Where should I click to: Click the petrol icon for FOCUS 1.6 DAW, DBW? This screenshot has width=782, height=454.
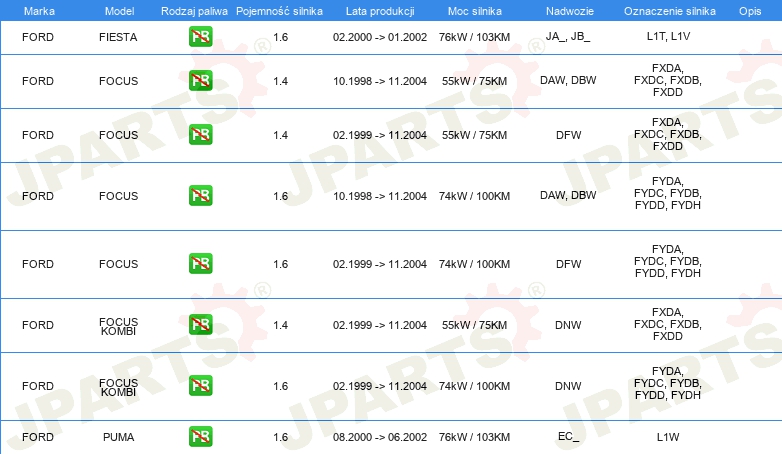pyautogui.click(x=200, y=196)
